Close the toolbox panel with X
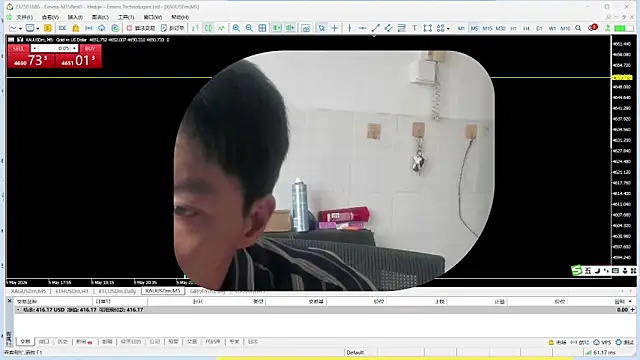The height and width of the screenshot is (360, 640). (10, 301)
